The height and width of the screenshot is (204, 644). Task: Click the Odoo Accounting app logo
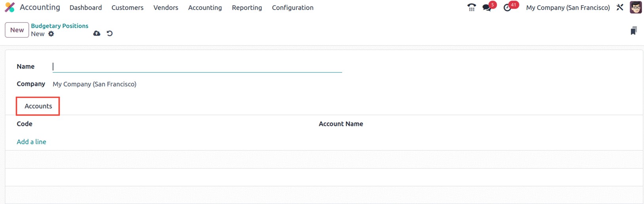click(x=10, y=7)
